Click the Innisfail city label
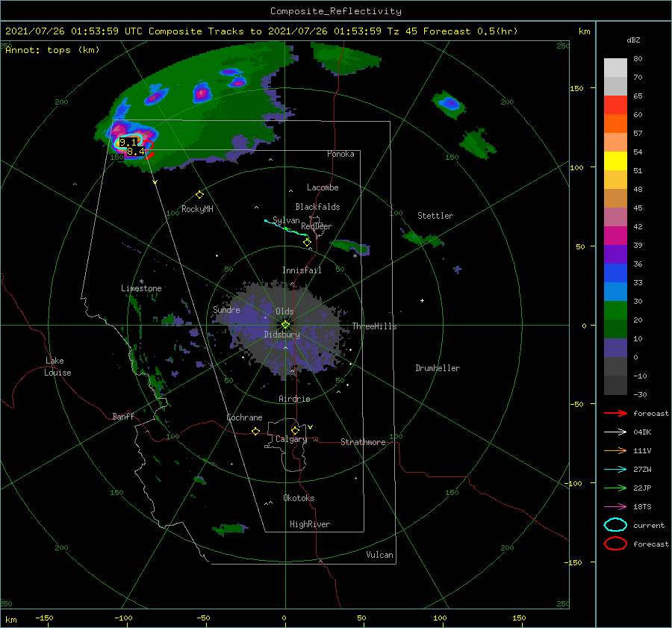The height and width of the screenshot is (628, 672). (x=302, y=270)
